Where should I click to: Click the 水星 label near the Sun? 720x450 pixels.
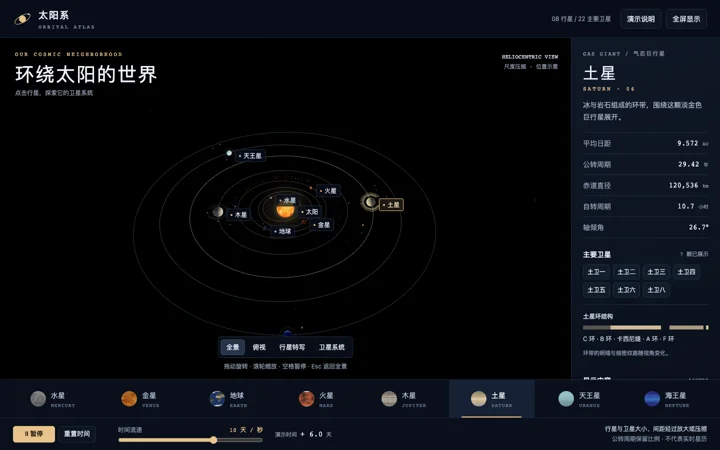point(287,200)
